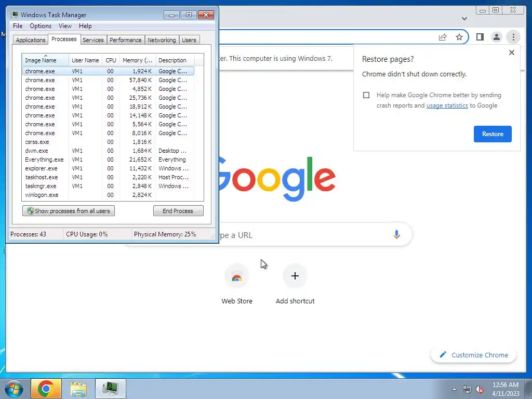Select chrome.exe row using 18,912 K
532x399 pixels.
click(108, 107)
